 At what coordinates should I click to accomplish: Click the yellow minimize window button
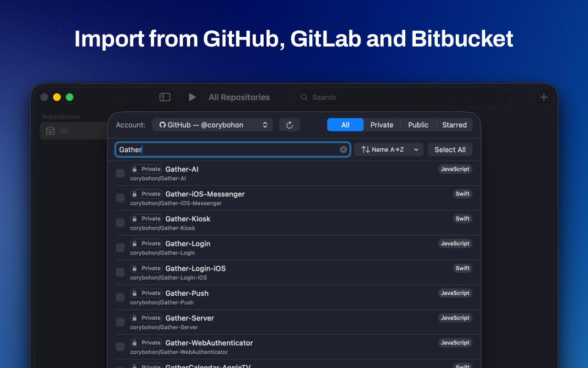click(x=57, y=97)
